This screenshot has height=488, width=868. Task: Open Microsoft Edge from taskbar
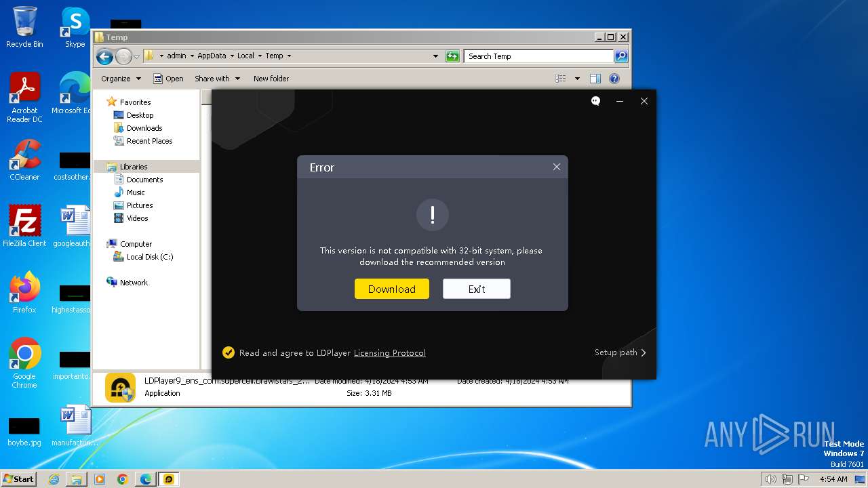(146, 479)
